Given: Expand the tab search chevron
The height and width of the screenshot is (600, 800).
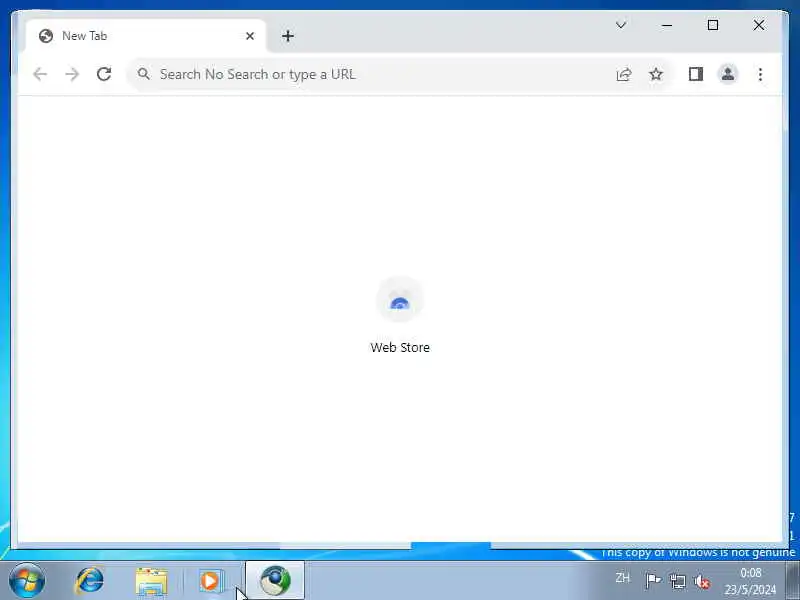Looking at the screenshot, I should (x=621, y=25).
